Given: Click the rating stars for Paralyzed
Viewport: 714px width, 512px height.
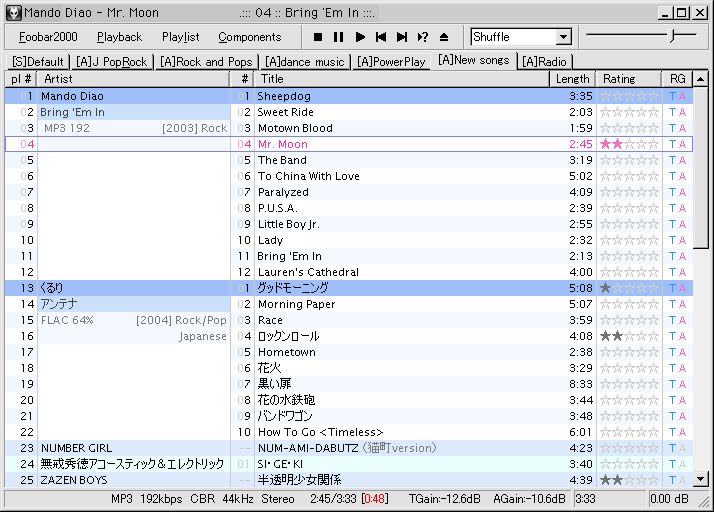Looking at the screenshot, I should (629, 192).
